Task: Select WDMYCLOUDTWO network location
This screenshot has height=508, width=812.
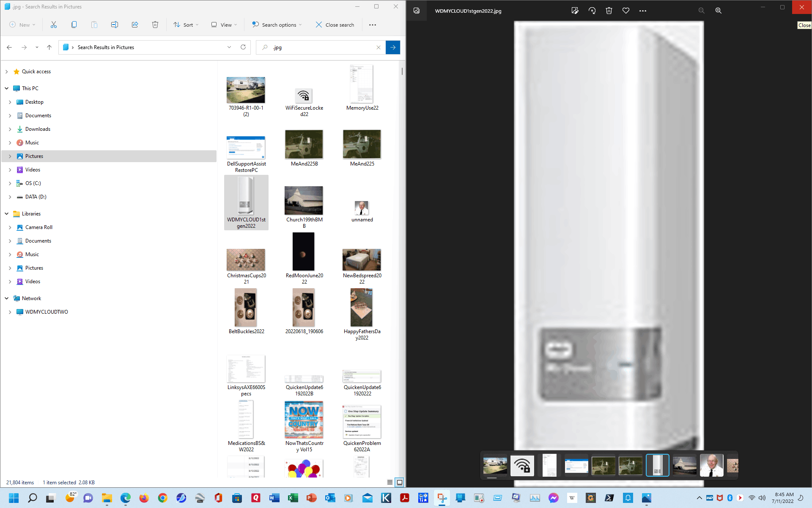Action: click(x=47, y=312)
